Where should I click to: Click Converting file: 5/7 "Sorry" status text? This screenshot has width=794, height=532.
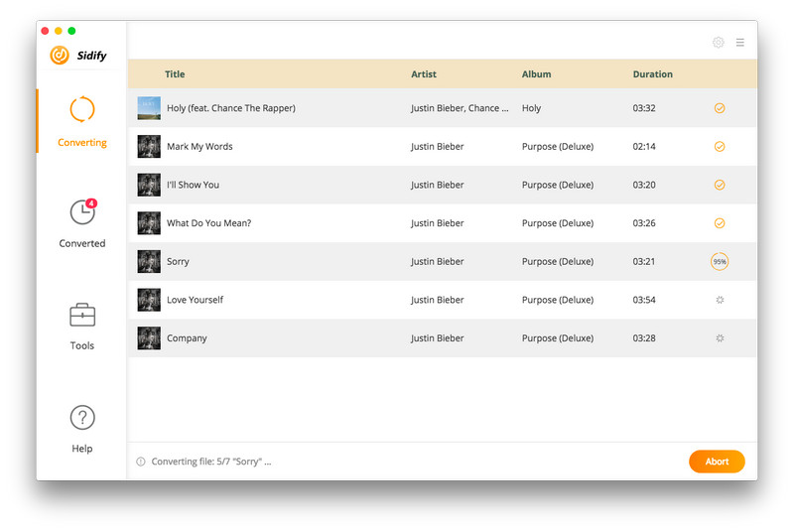(211, 462)
